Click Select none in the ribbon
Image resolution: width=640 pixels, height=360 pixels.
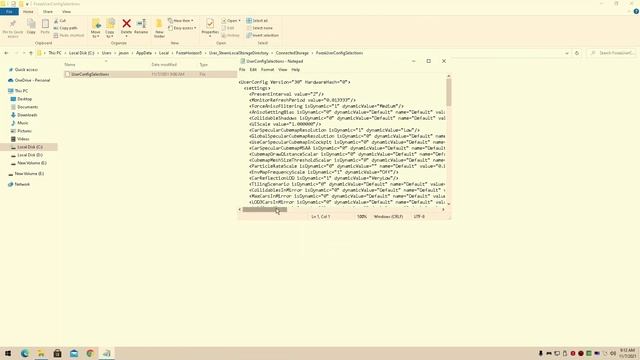[x=260, y=28]
